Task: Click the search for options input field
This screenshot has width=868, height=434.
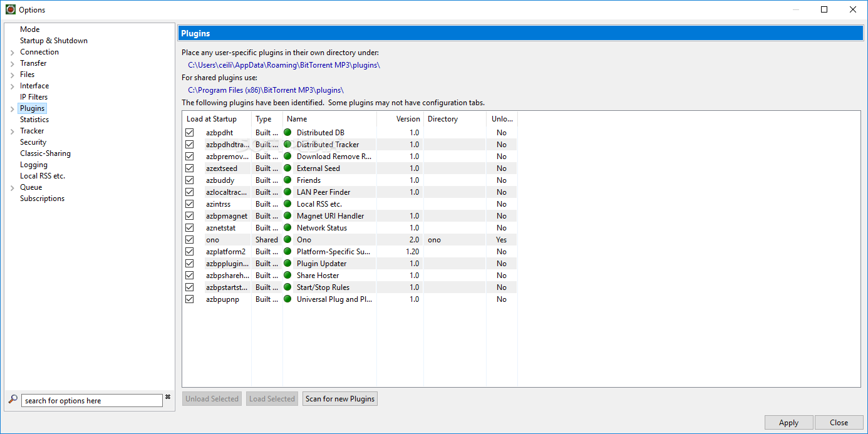Action: 92,401
